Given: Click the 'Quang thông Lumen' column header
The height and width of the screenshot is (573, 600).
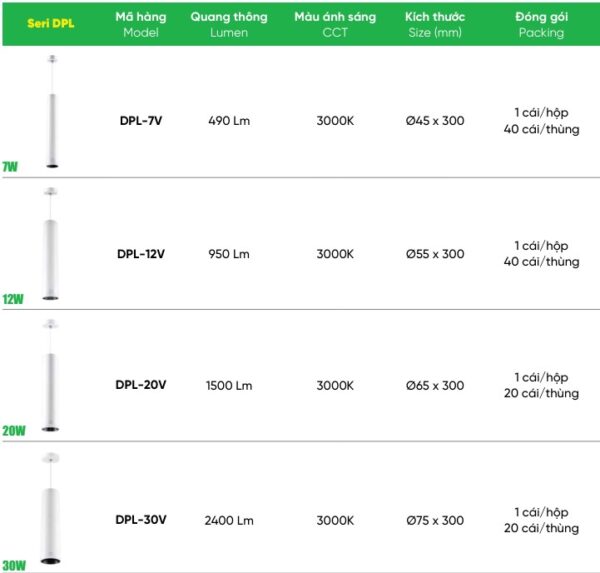Looking at the screenshot, I should 229,24.
